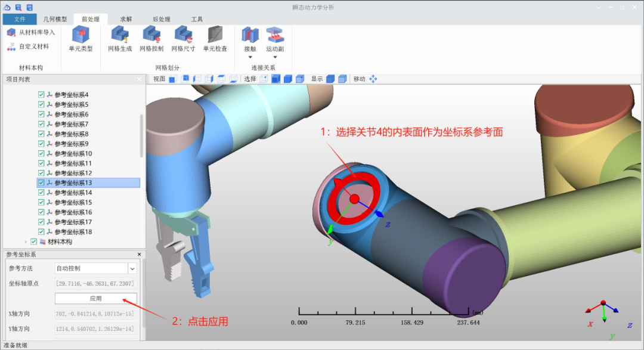Image resolution: width=644 pixels, height=350 pixels.
Task: Click the 坐标轴原点 value field
Action: (95, 283)
